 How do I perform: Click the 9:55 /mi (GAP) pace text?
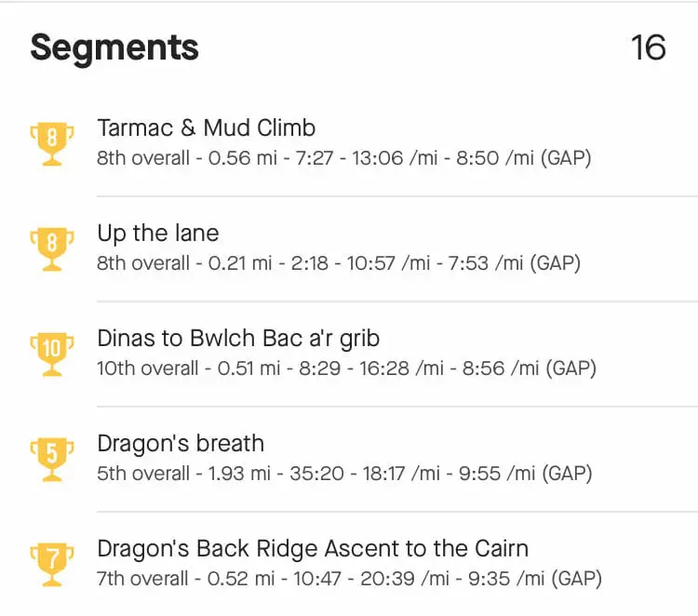pos(526,473)
